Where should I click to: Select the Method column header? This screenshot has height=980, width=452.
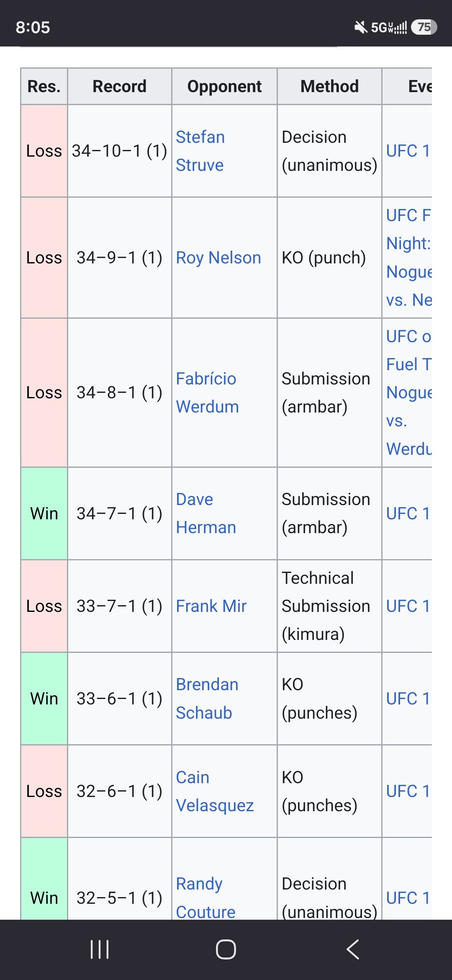[x=329, y=86]
